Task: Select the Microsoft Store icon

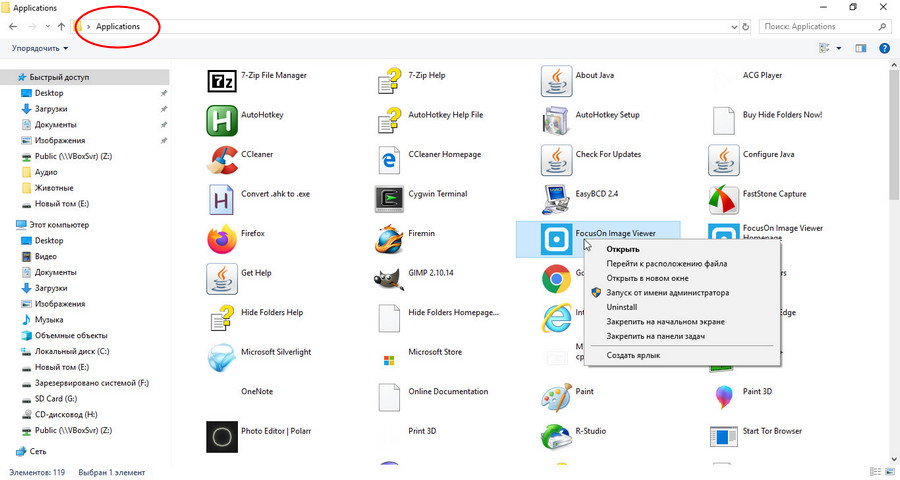Action: (389, 361)
